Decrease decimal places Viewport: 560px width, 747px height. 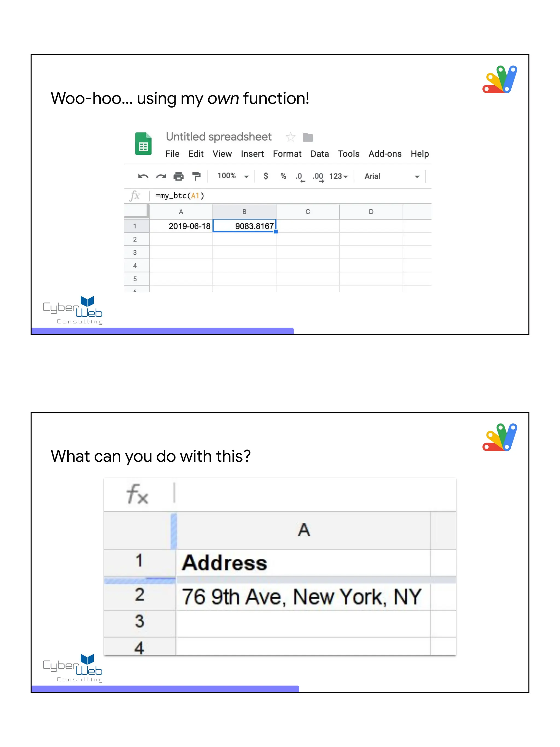pos(300,177)
